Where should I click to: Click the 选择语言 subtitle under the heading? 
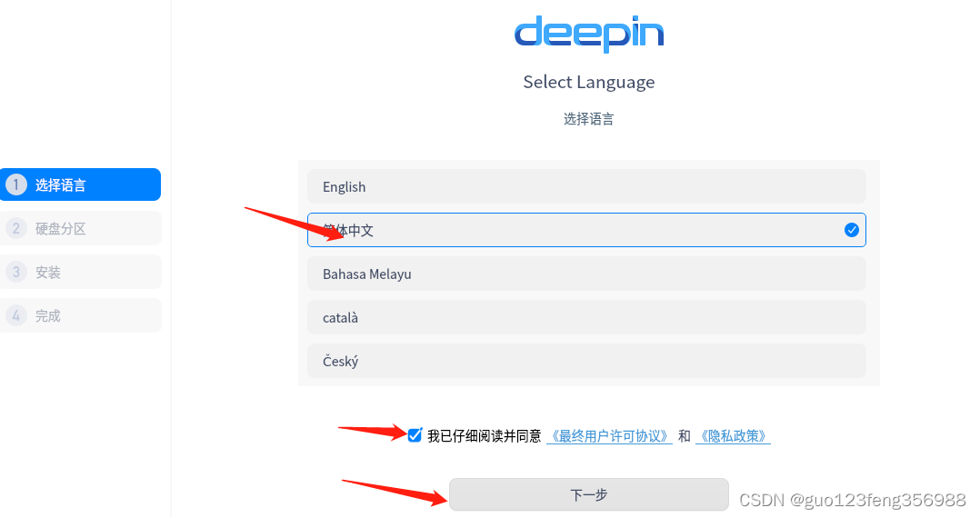click(589, 119)
